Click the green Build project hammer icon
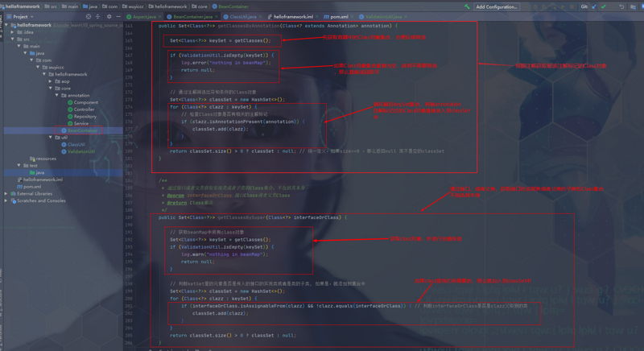Screen dimensions: 644x351 pos(467,6)
